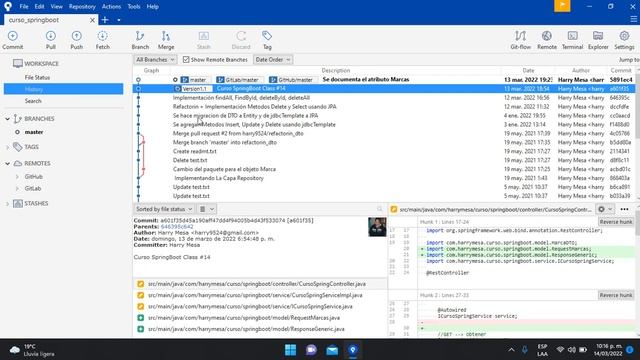
Task: Open the Git-flow tool
Action: click(x=520, y=40)
